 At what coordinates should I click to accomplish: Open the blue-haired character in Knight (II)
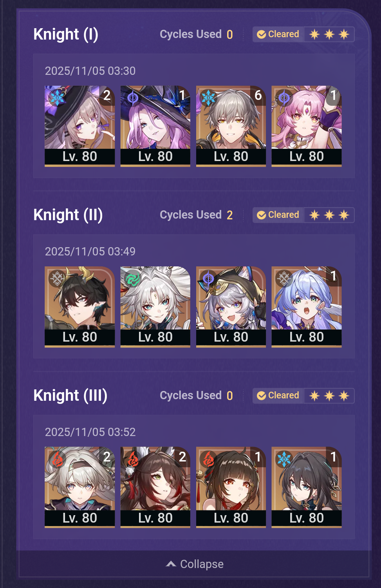[x=307, y=307]
